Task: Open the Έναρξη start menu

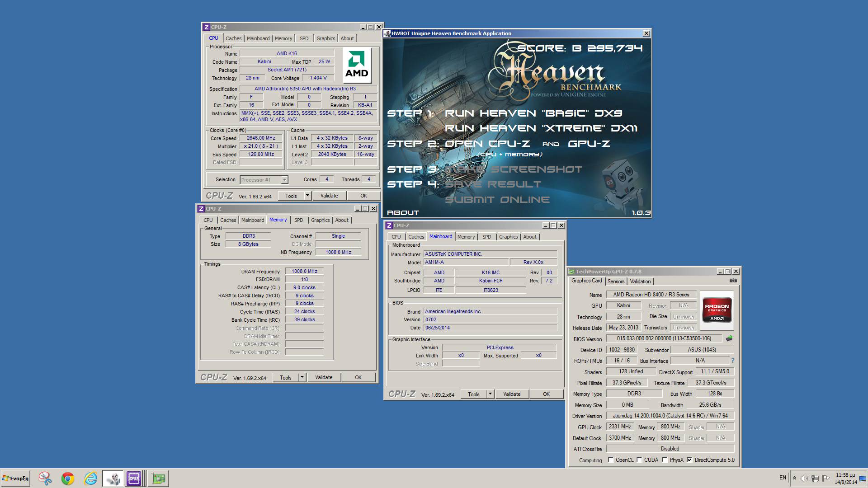Action: point(15,479)
